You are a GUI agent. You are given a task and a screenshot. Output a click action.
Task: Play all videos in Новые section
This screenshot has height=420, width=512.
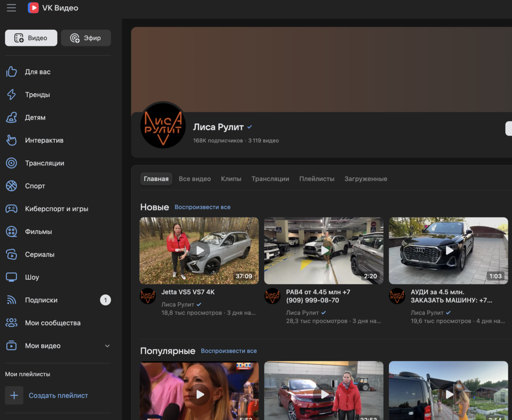[x=203, y=207]
